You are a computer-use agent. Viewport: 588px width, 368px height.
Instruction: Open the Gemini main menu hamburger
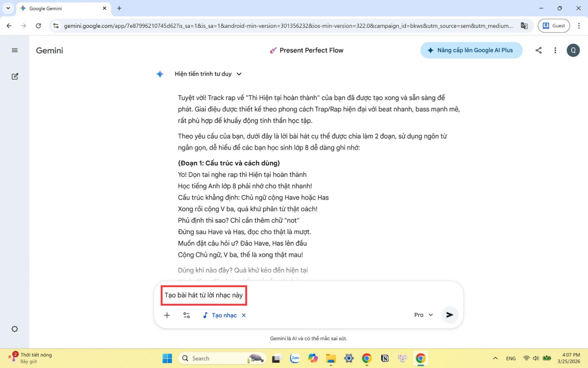(x=15, y=50)
